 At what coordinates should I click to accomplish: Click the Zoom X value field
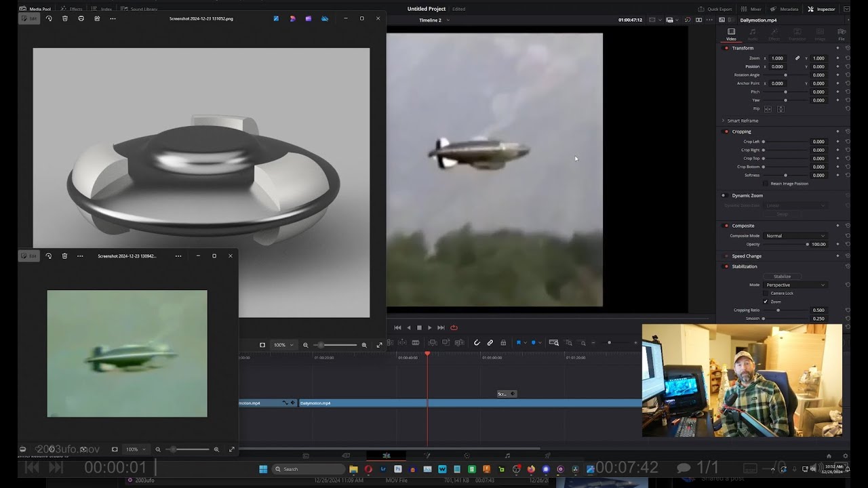point(778,58)
